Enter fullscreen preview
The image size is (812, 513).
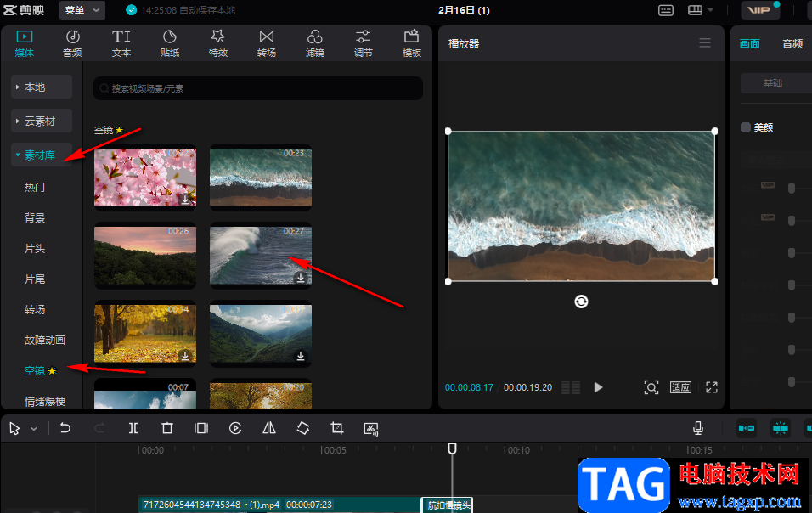click(712, 387)
